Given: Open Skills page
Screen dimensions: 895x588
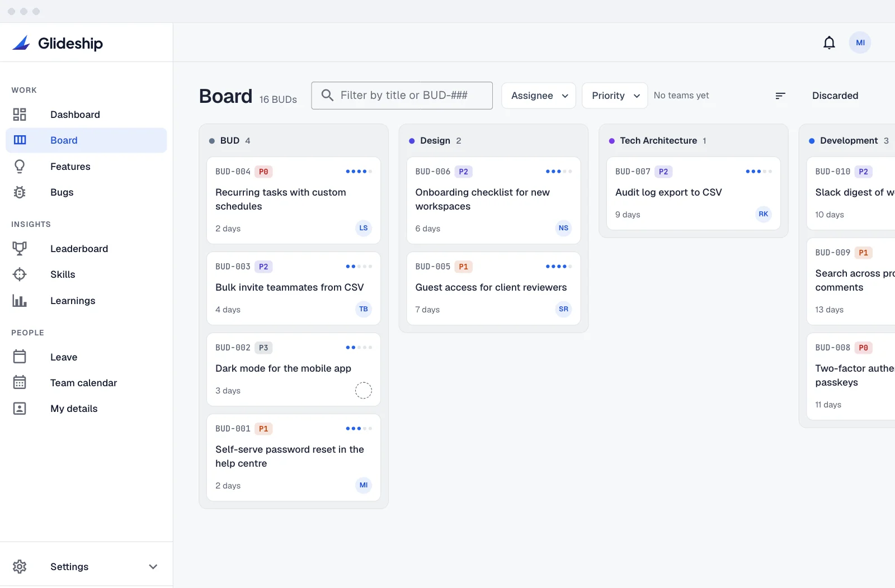Looking at the screenshot, I should [x=86, y=274].
